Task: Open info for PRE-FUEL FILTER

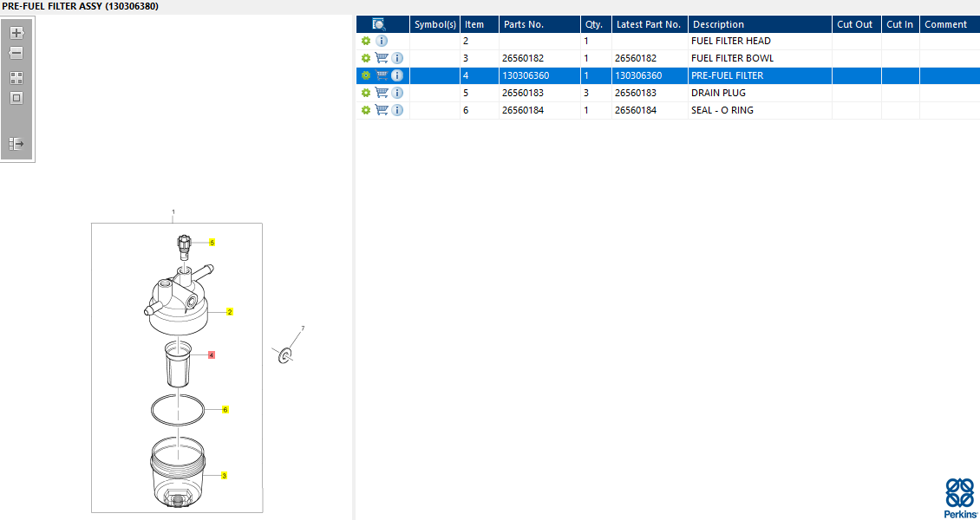Action: click(397, 75)
